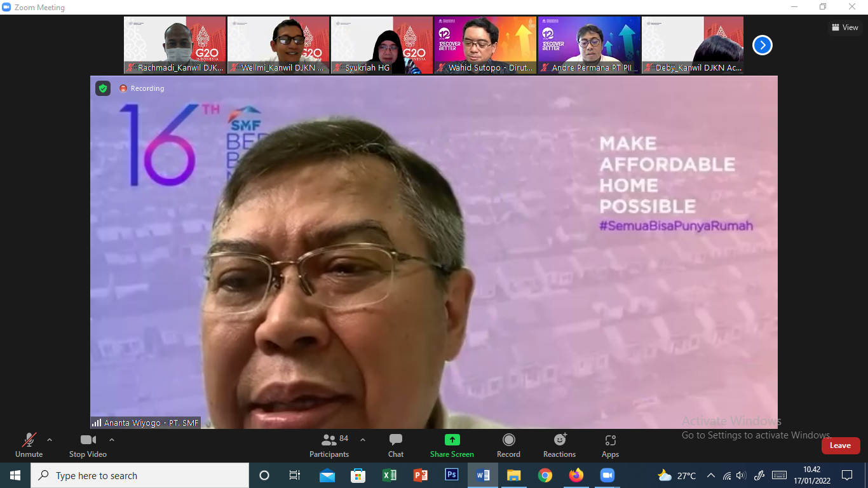868x488 pixels.
Task: Open Microsoft Word from the taskbar
Action: [483, 475]
